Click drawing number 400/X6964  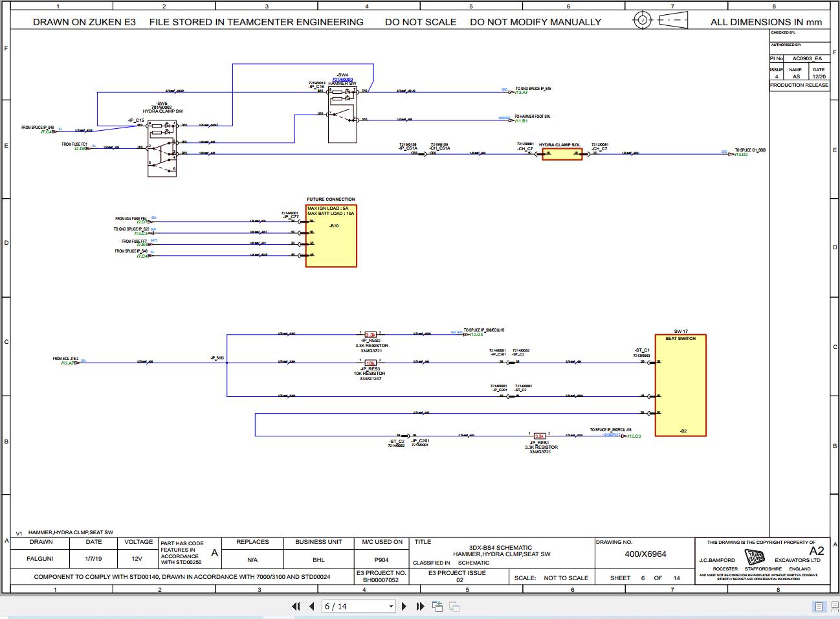(x=645, y=554)
